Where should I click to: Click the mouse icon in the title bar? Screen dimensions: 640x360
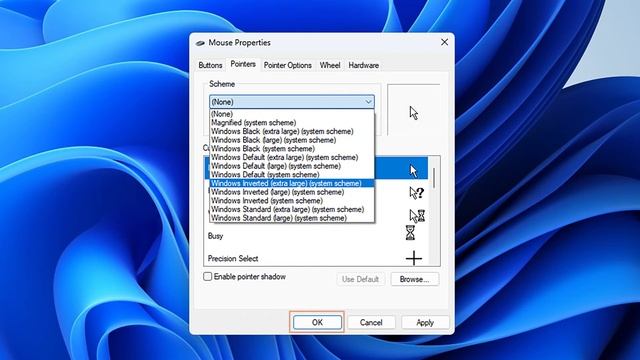pyautogui.click(x=200, y=43)
